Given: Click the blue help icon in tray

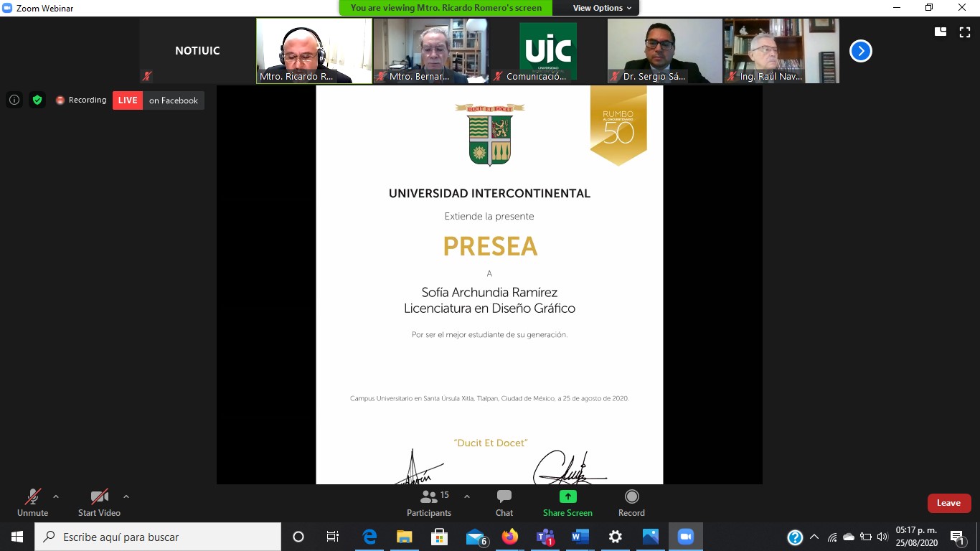Looking at the screenshot, I should (795, 537).
